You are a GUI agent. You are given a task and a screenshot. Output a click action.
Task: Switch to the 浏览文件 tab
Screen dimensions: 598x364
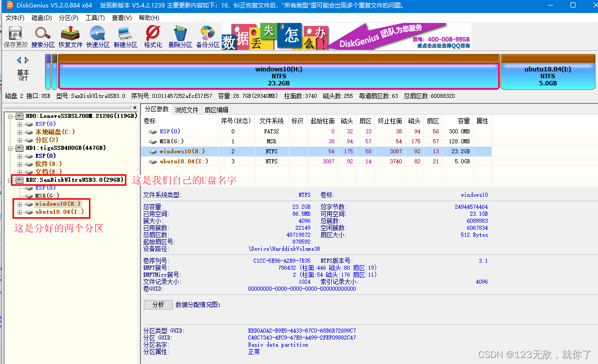[x=186, y=110]
